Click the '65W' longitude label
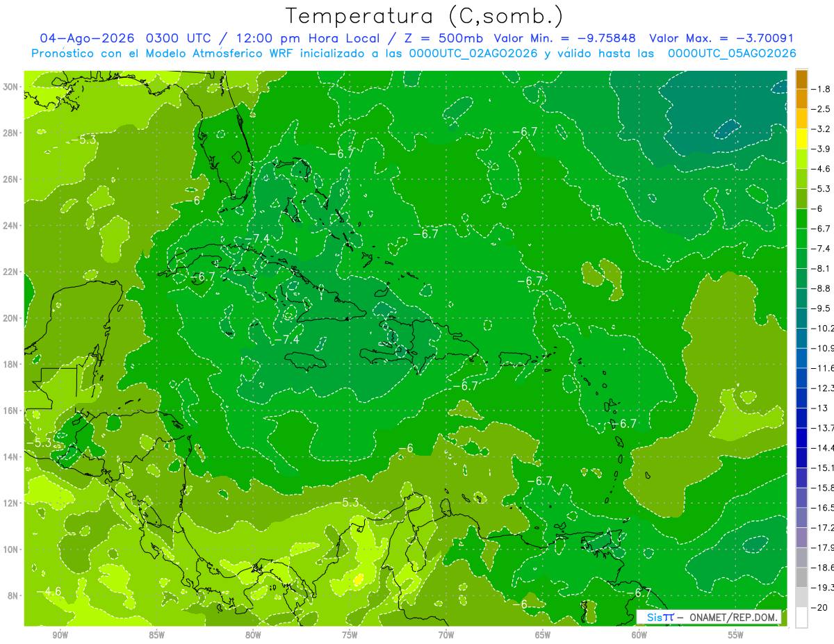Screen dimensions: 834x644 [x=543, y=635]
